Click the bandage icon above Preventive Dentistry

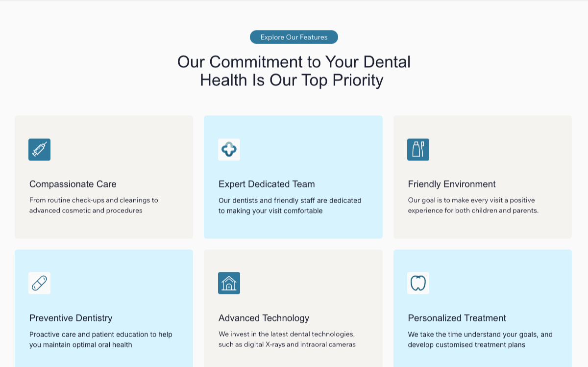click(x=39, y=283)
